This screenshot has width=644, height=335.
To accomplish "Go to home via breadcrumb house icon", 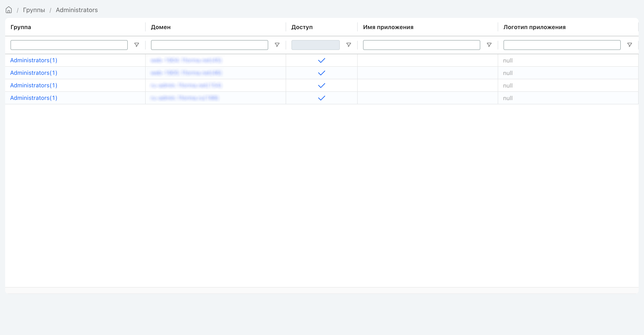I will tap(9, 10).
